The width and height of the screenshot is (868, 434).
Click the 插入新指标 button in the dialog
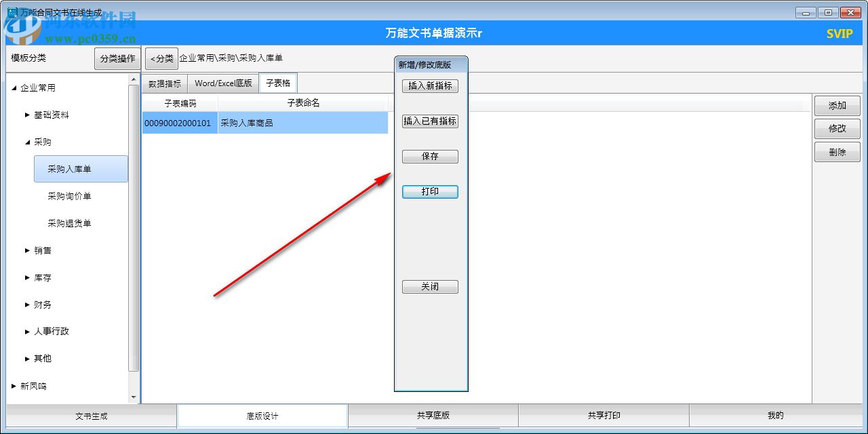[x=430, y=86]
